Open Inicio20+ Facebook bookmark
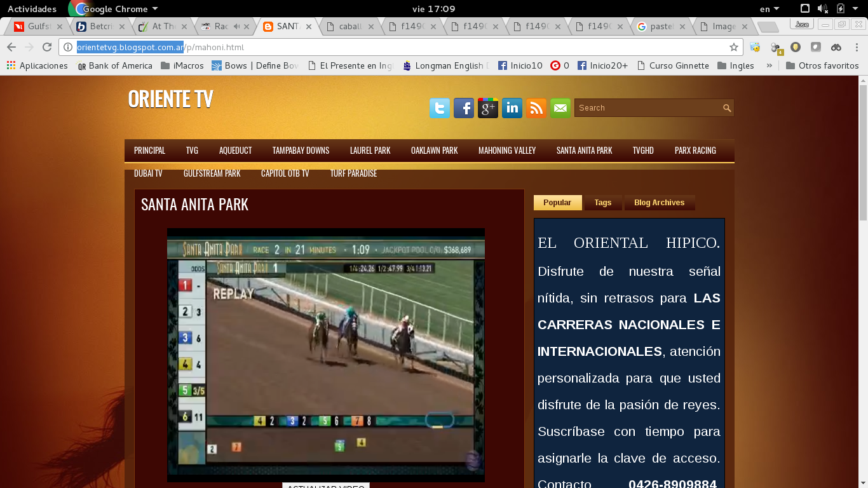868x488 pixels. coord(602,65)
